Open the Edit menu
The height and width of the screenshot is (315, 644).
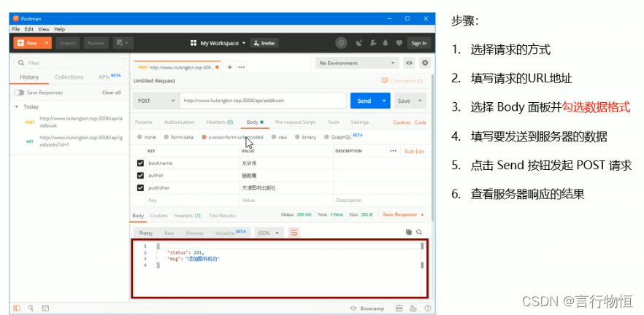click(x=28, y=29)
